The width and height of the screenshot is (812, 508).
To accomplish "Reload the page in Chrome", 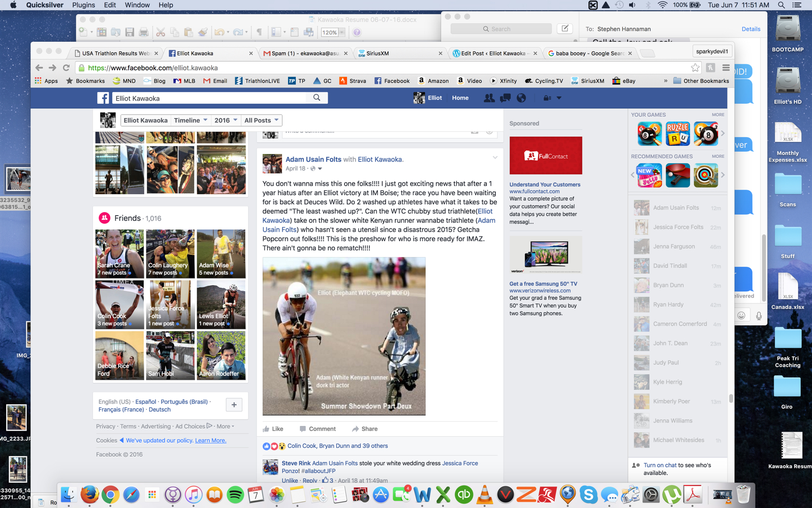I will coord(66,68).
